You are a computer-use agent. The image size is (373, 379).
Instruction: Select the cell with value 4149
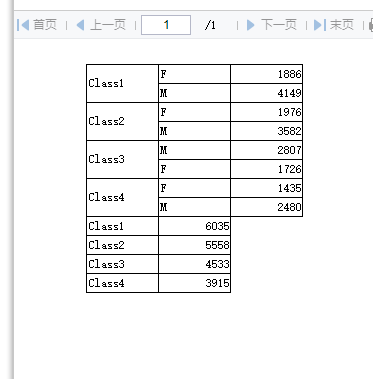click(x=267, y=93)
